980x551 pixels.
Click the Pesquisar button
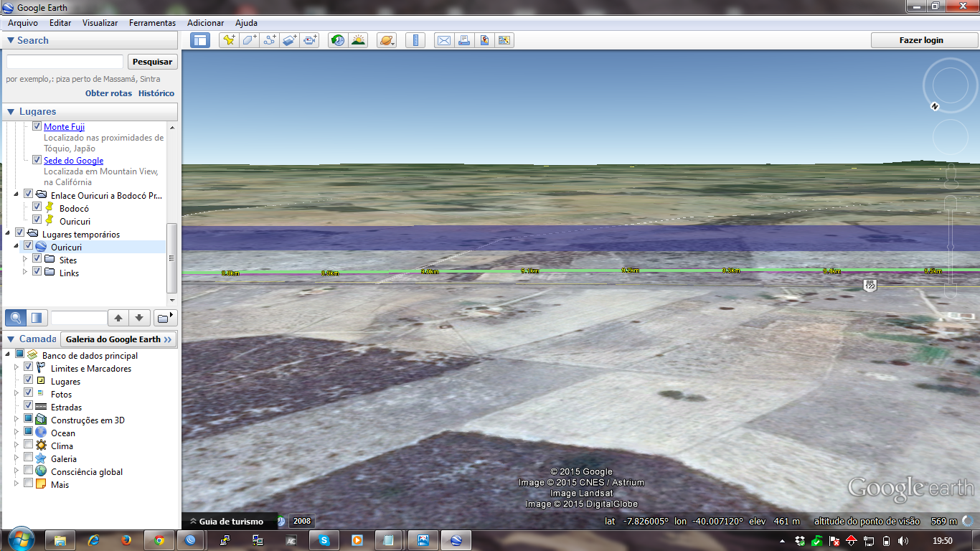coord(153,62)
